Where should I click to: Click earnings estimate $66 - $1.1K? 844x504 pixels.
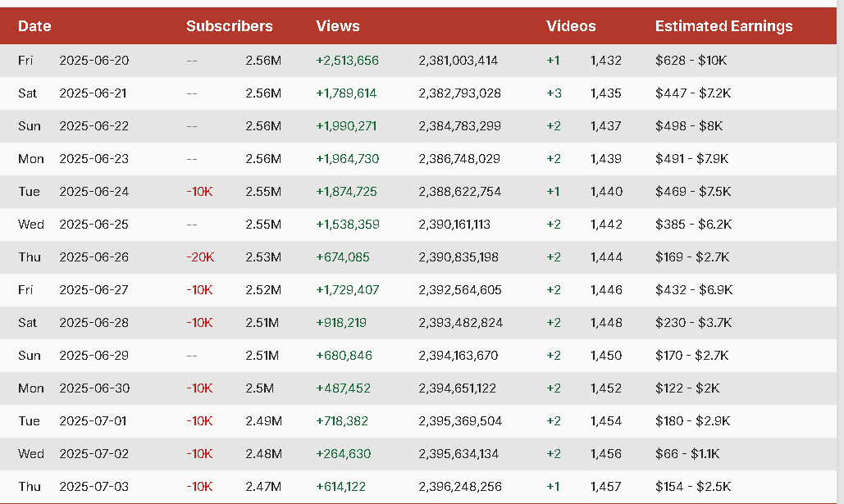687,454
